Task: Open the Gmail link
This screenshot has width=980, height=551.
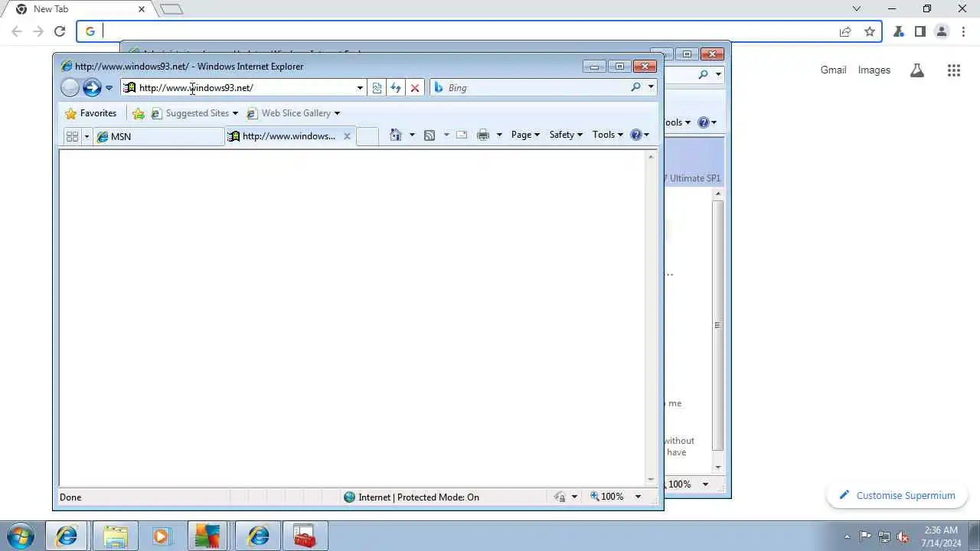Action: [833, 70]
